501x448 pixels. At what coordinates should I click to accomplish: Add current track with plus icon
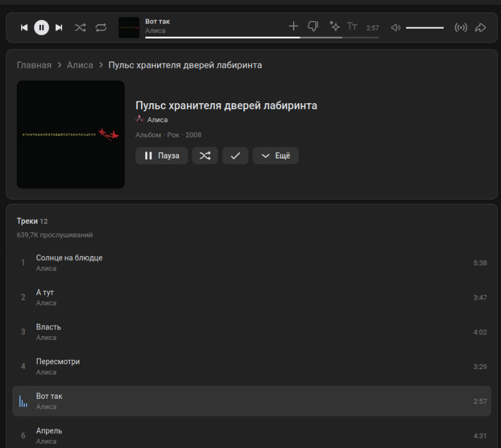294,26
